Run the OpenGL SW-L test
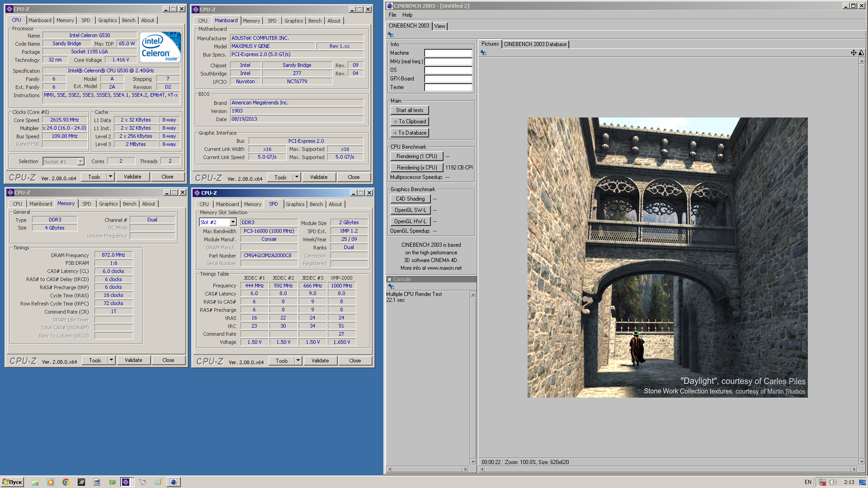This screenshot has height=488, width=868. pyautogui.click(x=410, y=210)
